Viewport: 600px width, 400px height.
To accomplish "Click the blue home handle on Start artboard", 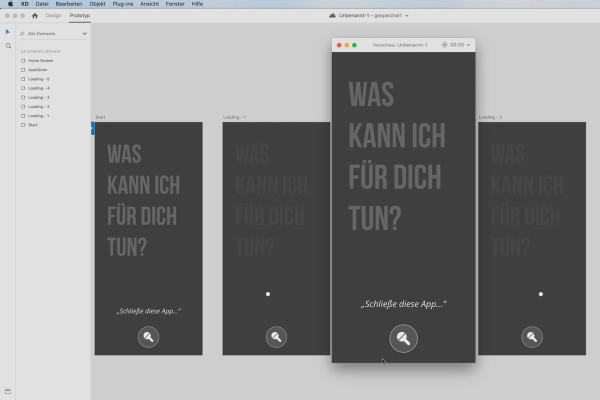I will (x=93, y=128).
